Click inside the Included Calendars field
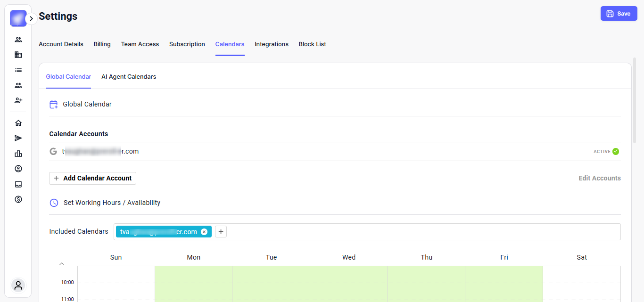The width and height of the screenshot is (644, 302). 420,232
